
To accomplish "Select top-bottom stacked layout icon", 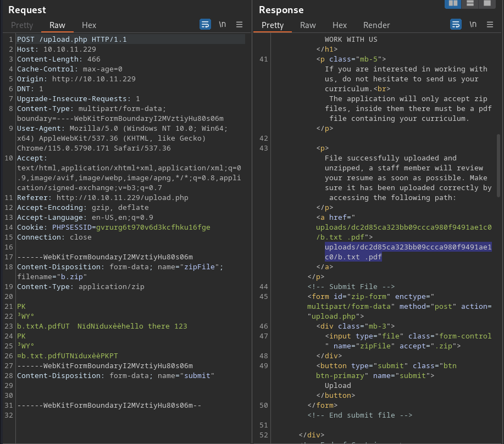I will [470, 3].
